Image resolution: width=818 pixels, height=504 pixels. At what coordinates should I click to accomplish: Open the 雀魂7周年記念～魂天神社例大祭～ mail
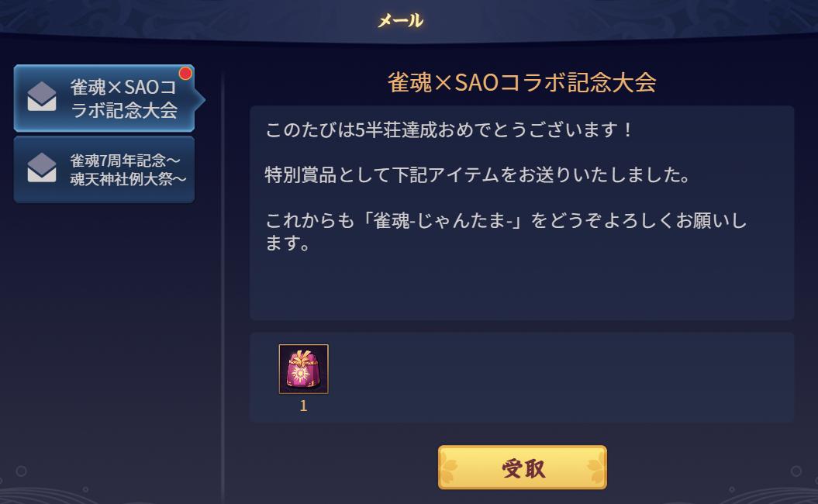tap(105, 170)
